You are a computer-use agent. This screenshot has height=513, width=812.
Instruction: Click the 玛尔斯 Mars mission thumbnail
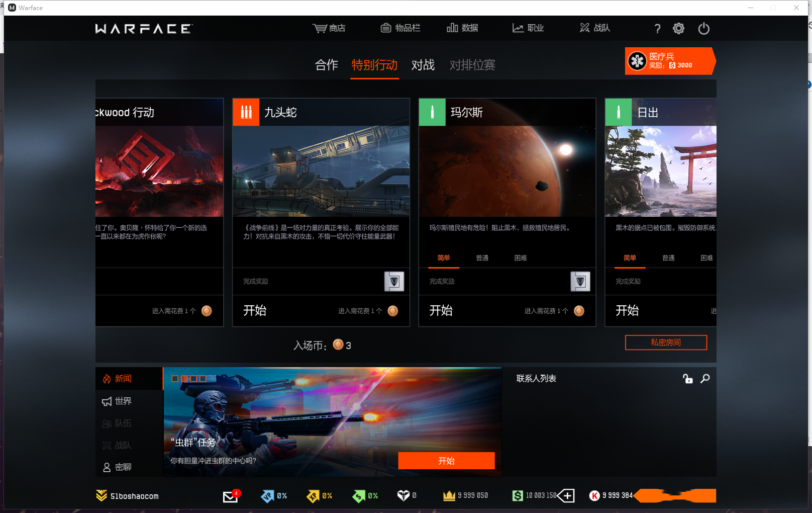[507, 171]
